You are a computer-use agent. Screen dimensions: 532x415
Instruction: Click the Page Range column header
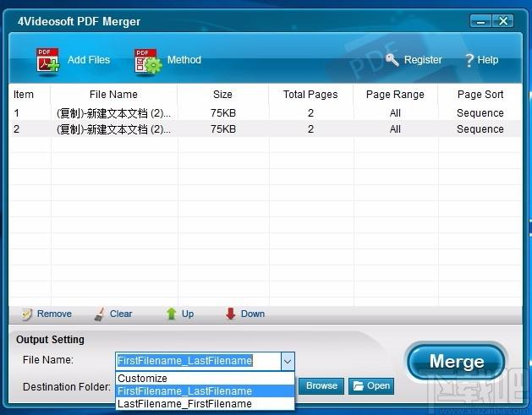click(395, 95)
